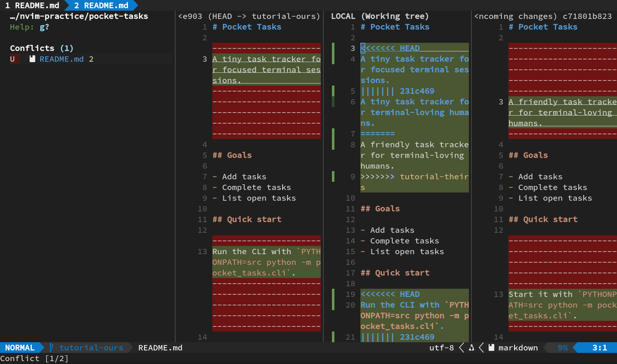Click the markdown filetype label
617x364 pixels.
pos(518,348)
